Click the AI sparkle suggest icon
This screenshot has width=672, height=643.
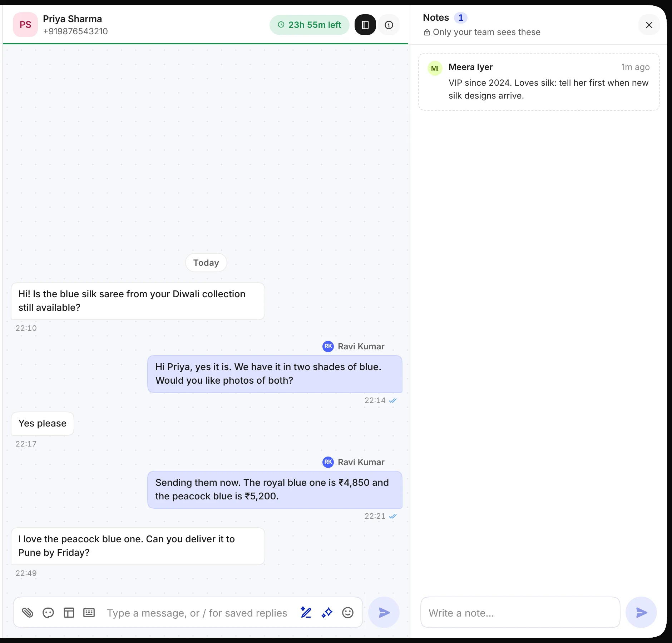click(x=327, y=613)
